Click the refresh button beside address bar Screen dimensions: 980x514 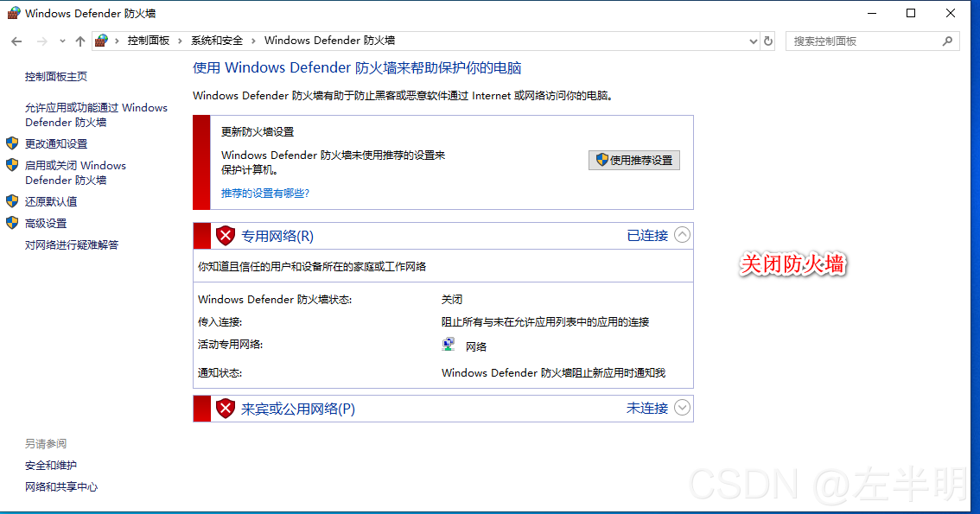[x=768, y=41]
